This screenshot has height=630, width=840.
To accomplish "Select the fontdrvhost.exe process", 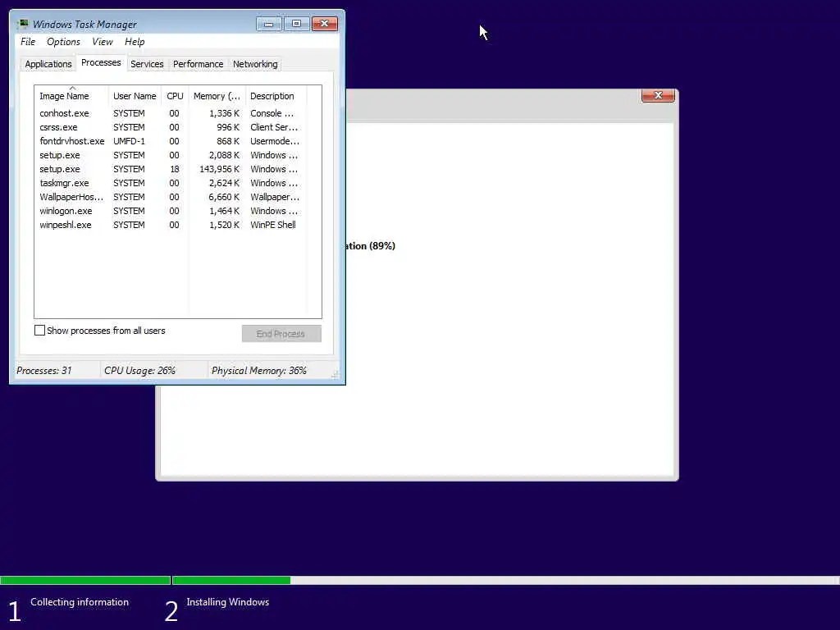I will (x=171, y=141).
